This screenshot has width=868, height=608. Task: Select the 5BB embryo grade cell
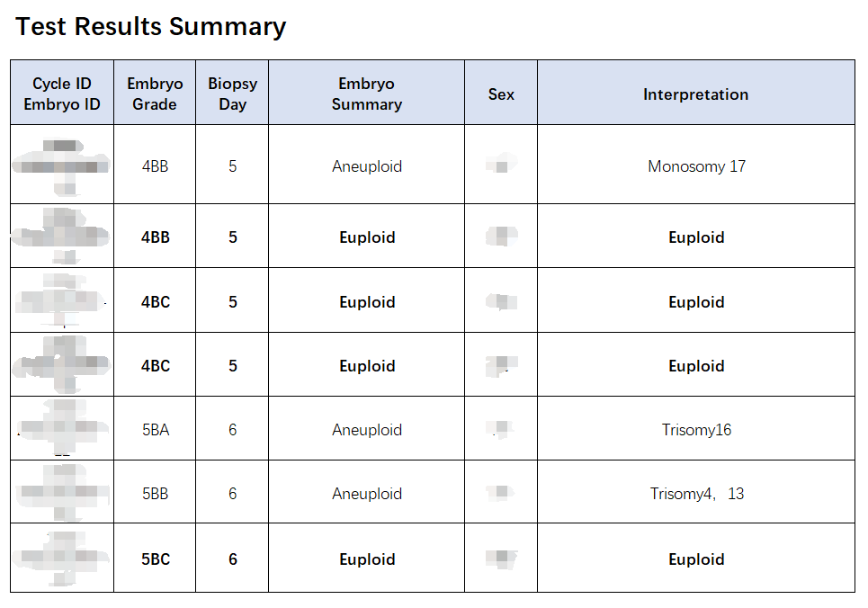(155, 494)
